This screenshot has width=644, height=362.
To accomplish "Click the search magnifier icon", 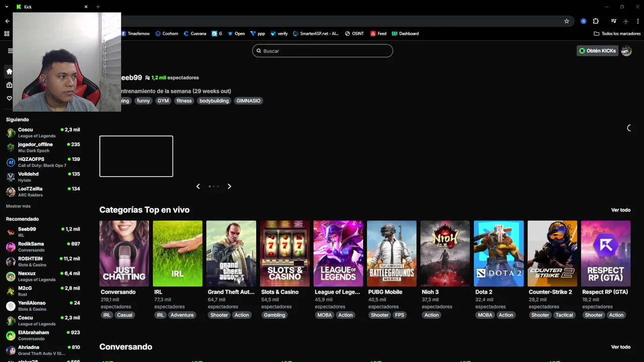I will (259, 51).
